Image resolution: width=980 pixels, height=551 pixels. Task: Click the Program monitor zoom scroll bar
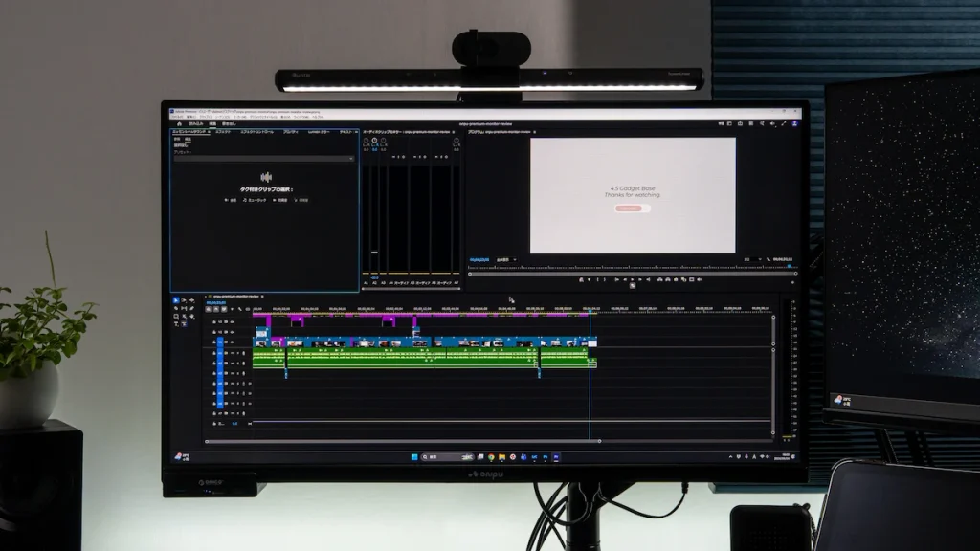tap(633, 274)
